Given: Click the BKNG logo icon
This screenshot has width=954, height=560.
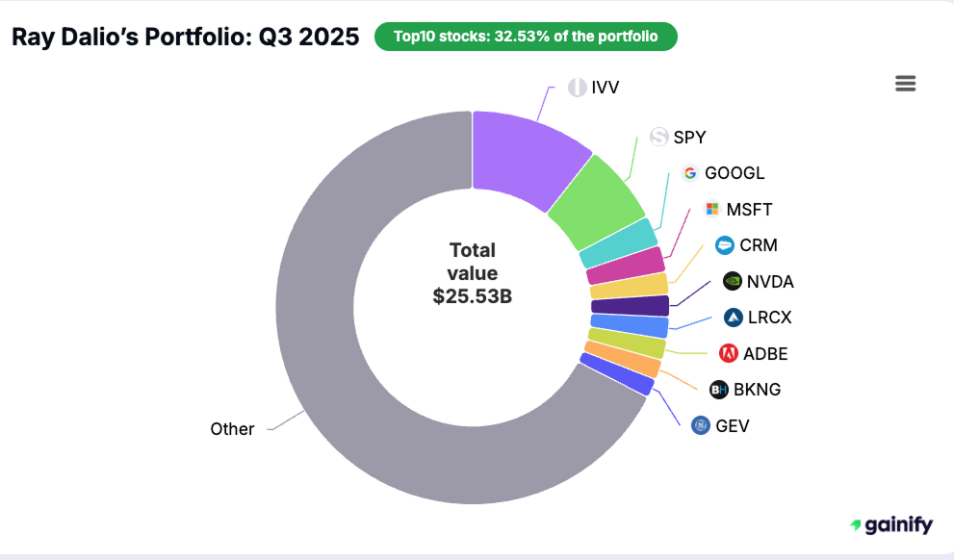Looking at the screenshot, I should click(717, 390).
